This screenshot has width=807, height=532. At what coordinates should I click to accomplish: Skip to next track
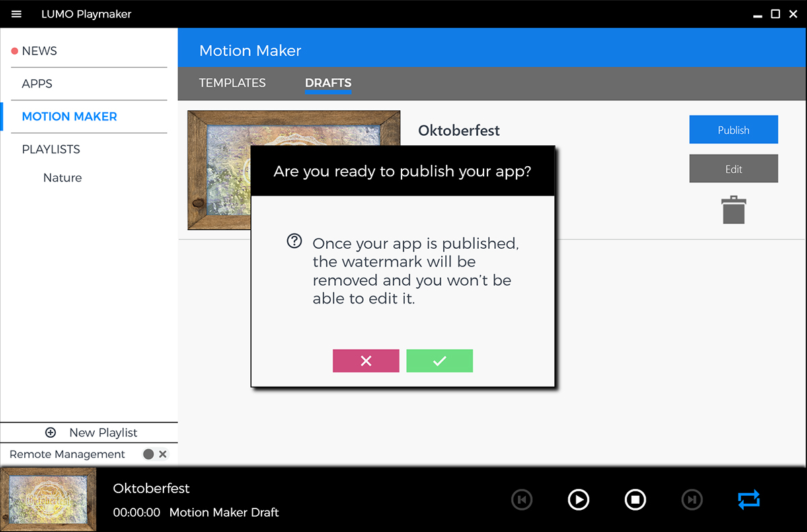[x=692, y=500]
